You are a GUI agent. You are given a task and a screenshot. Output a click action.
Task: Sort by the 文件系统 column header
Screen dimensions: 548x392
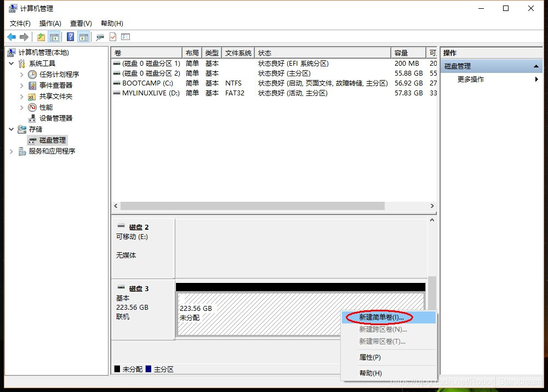click(x=238, y=53)
